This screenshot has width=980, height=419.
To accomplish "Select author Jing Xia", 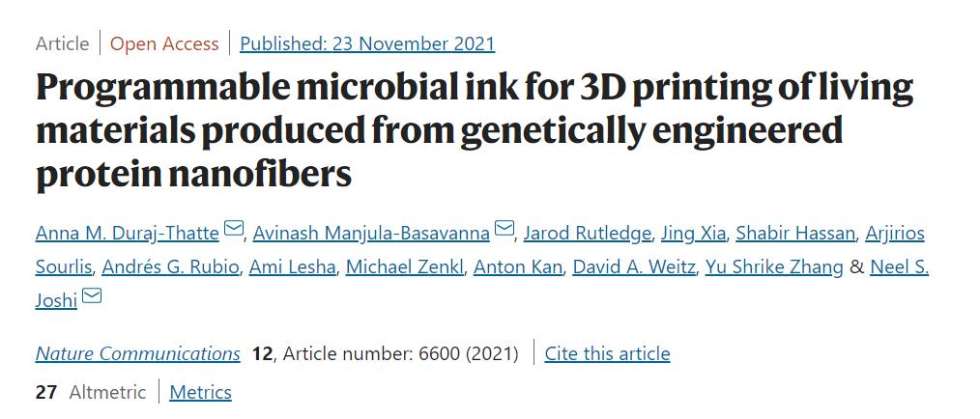I will pyautogui.click(x=693, y=234).
